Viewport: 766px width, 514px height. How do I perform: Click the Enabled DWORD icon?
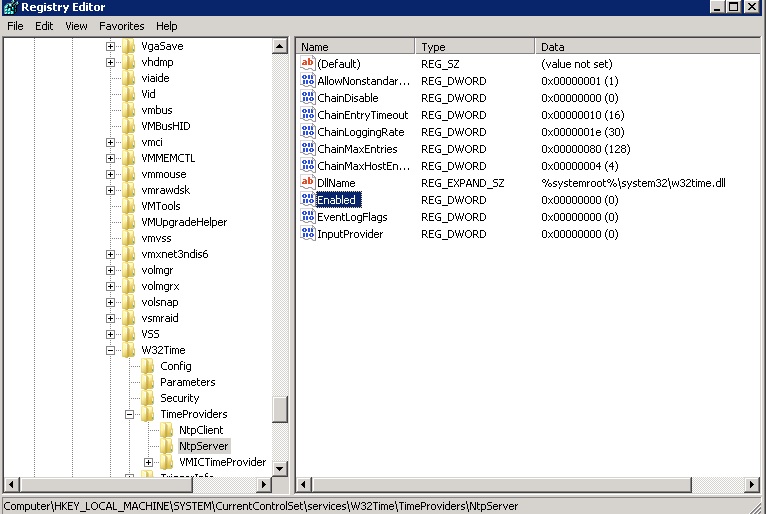[308, 200]
